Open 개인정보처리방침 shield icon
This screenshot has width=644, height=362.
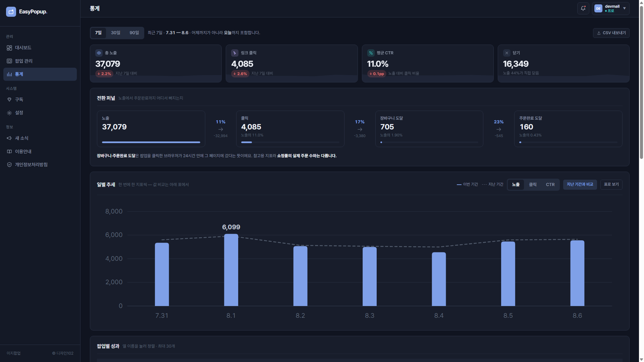(9, 165)
